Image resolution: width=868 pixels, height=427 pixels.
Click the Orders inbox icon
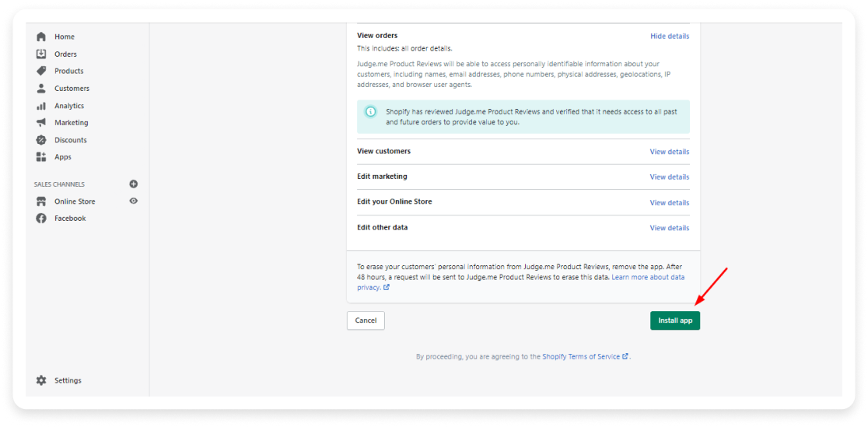pos(41,54)
